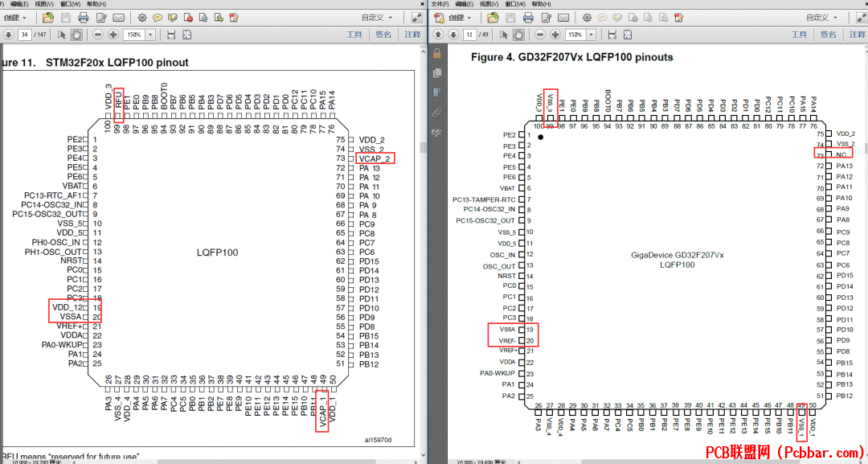Screen dimensions: 868x464
Task: Gear settings icon in left window toolbar
Action: pyautogui.click(x=142, y=18)
